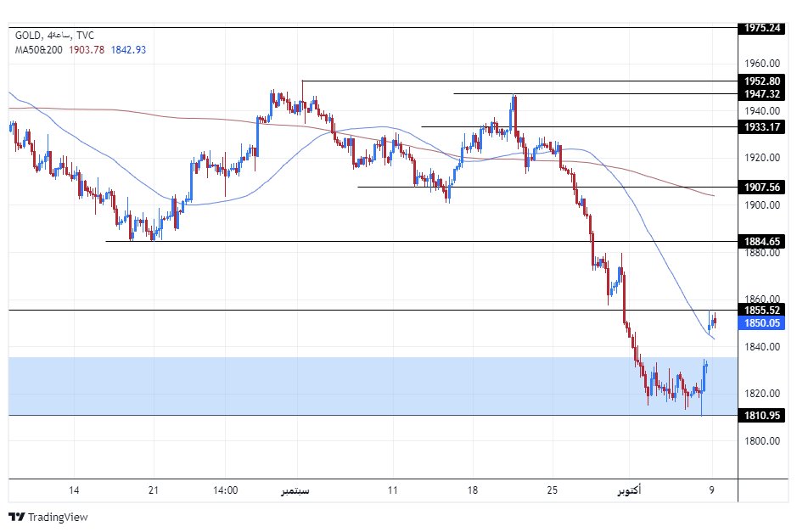The width and height of the screenshot is (797, 532).
Task: Click the TradingView logo icon
Action: point(16,517)
